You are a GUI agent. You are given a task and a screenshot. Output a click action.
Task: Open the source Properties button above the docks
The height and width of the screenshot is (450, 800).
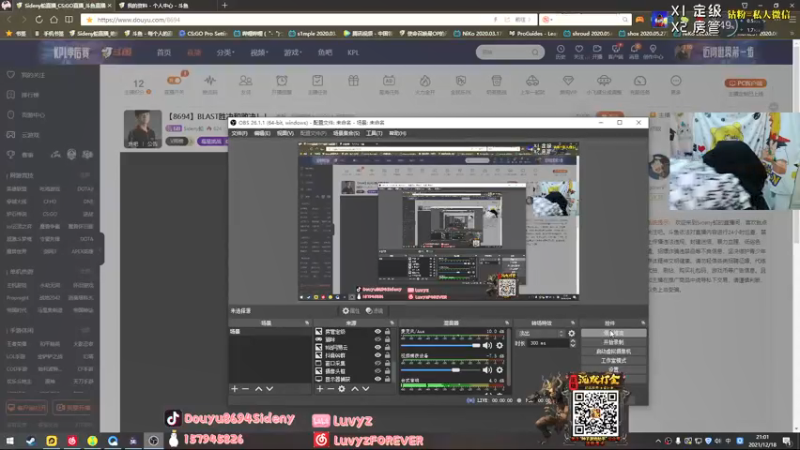pos(351,311)
